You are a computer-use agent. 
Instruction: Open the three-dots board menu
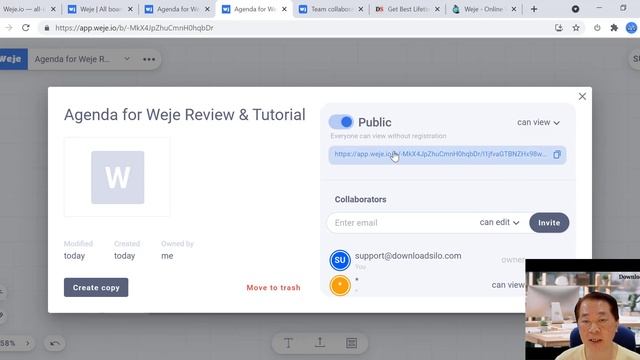click(149, 60)
